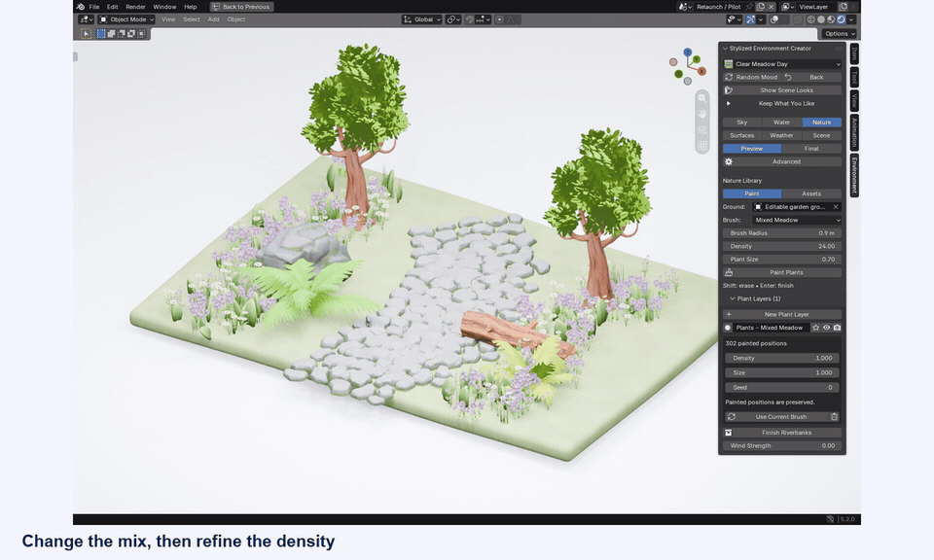Collapse Plant Layers (1) section
The width and height of the screenshot is (934, 560).
733,298
